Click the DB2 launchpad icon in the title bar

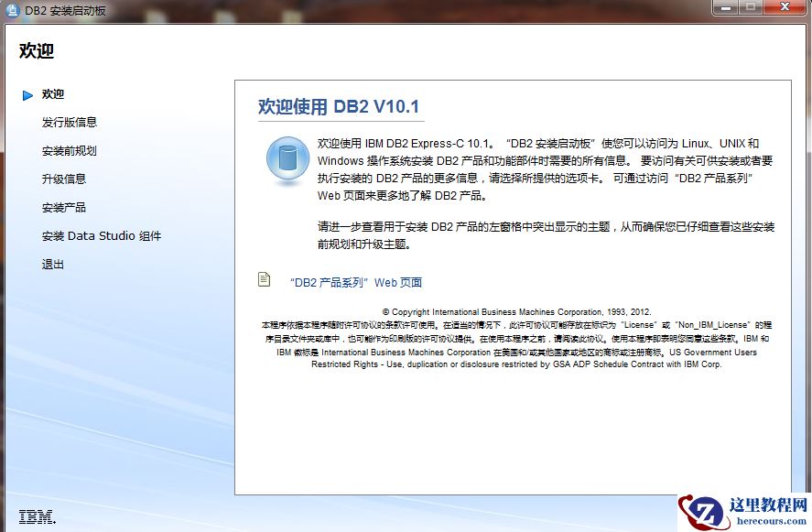click(12, 10)
